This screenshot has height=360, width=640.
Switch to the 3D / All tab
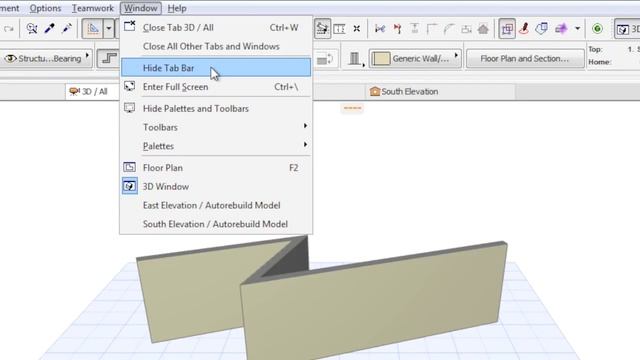tap(91, 91)
